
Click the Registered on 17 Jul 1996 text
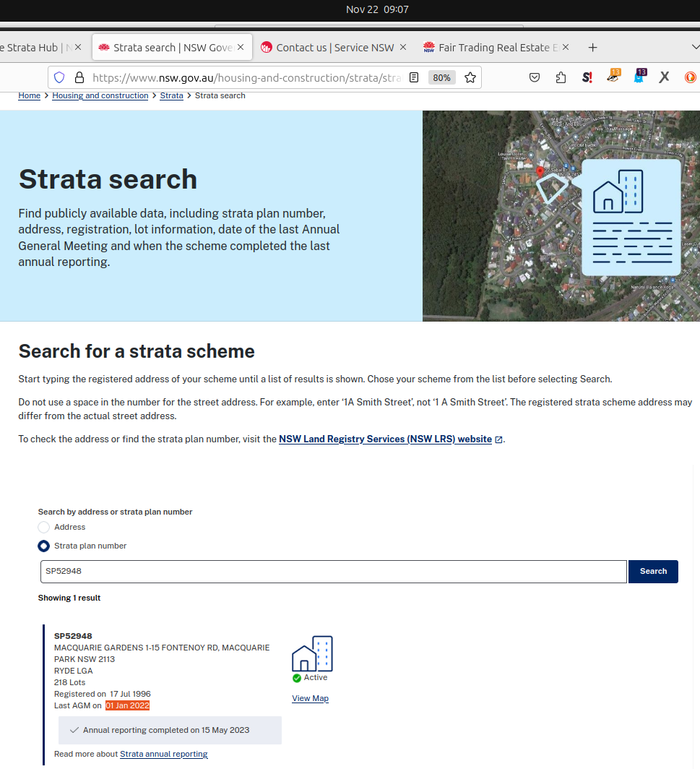(103, 694)
